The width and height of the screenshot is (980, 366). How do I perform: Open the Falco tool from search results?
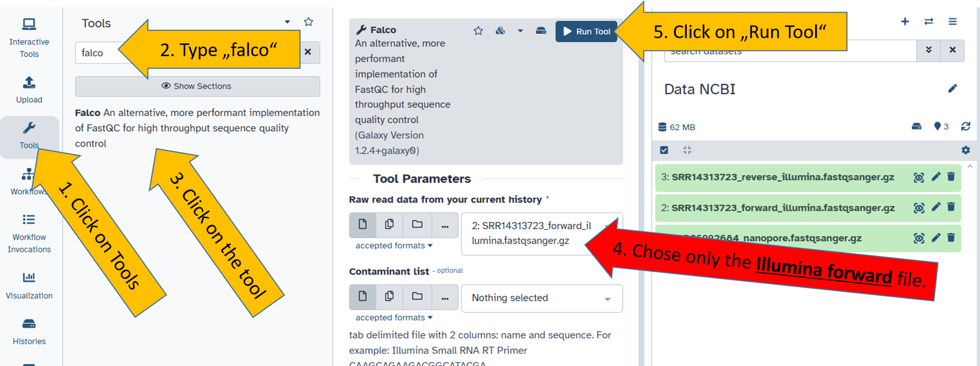[x=197, y=128]
